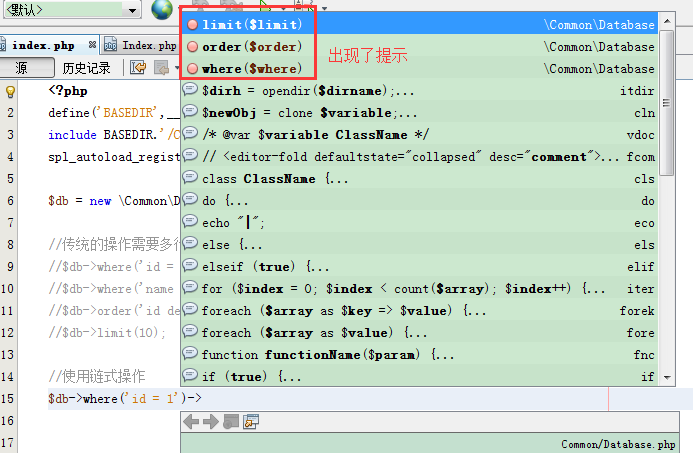Choose the /* @var $variable ClassName */ template

click(419, 134)
